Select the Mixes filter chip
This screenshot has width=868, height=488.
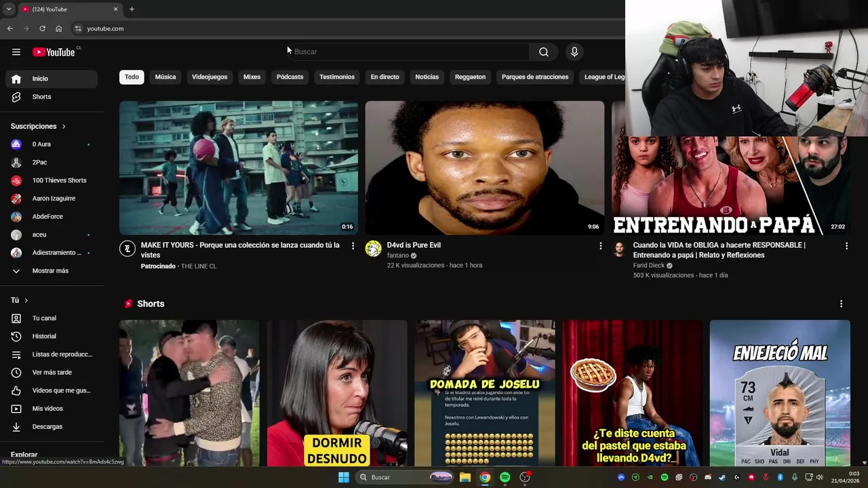[x=252, y=77]
